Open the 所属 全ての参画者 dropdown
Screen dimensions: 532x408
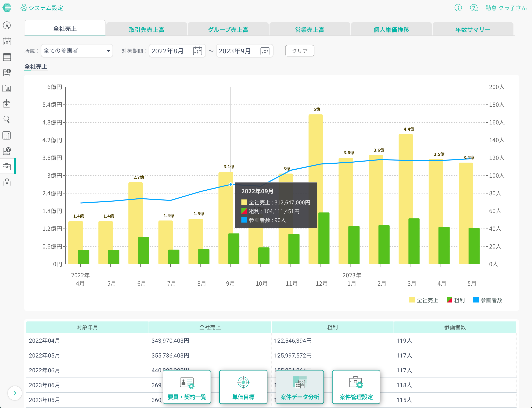(x=77, y=51)
